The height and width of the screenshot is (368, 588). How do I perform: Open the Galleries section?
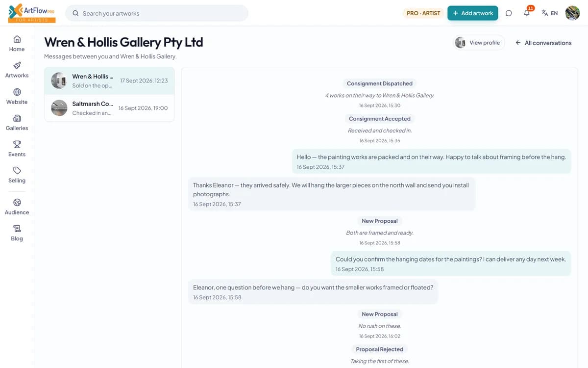17,122
